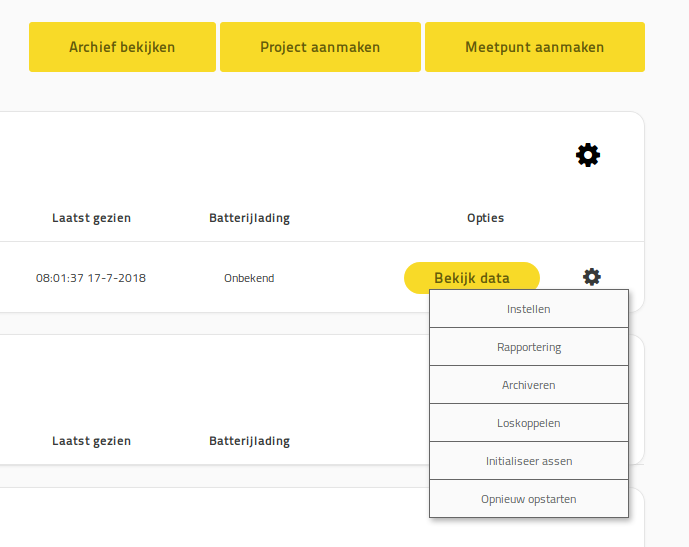Click Laatst gezien header in first project card
Image resolution: width=689 pixels, height=547 pixels.
coord(91,218)
